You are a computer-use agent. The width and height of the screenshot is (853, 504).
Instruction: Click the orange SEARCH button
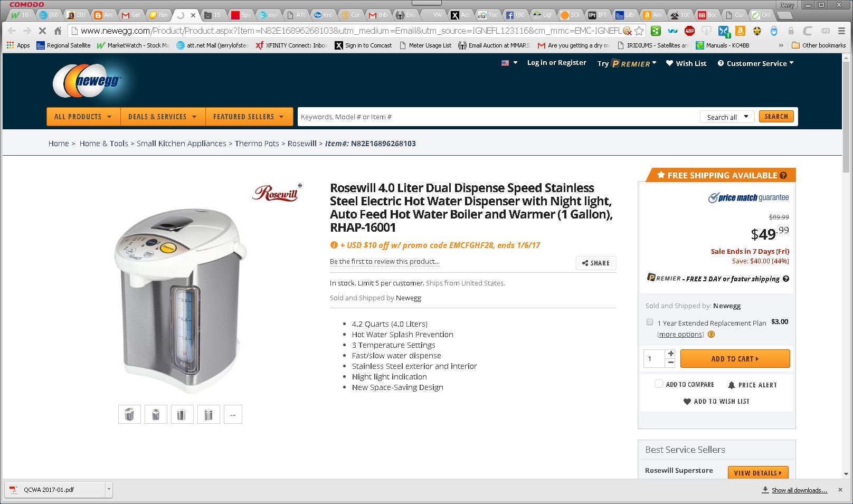tap(776, 117)
